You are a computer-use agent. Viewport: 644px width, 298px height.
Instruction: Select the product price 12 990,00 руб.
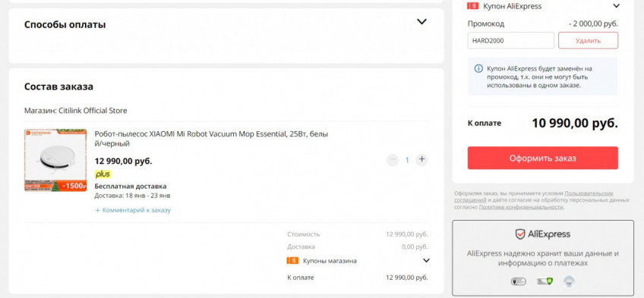(123, 161)
